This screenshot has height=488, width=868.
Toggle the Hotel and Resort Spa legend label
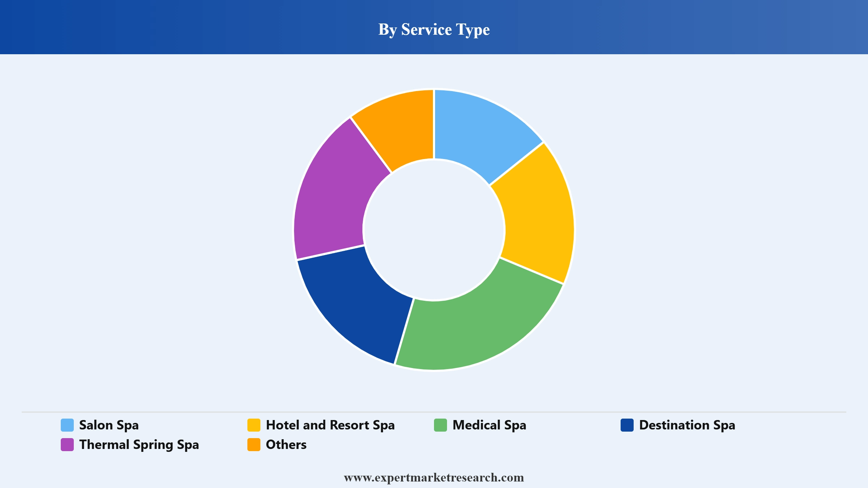[330, 425]
